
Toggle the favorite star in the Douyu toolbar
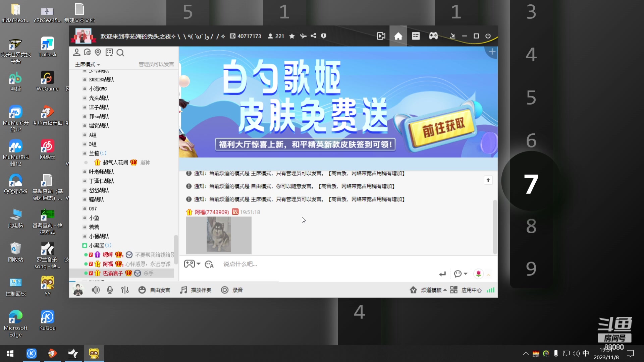291,36
